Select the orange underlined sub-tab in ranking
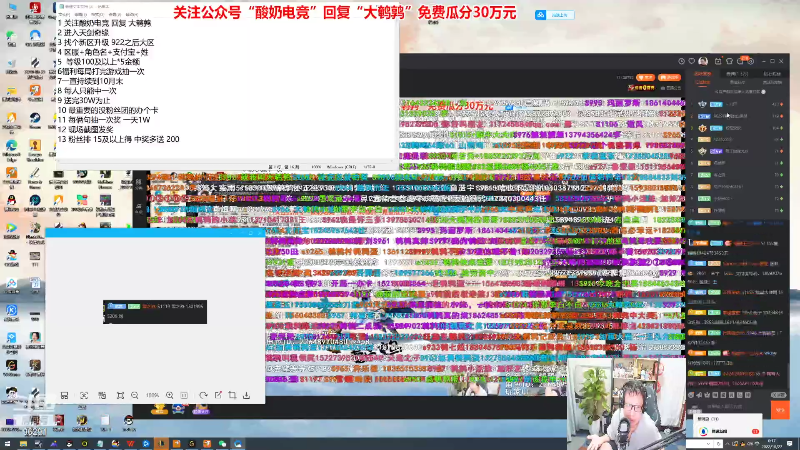 tap(703, 82)
